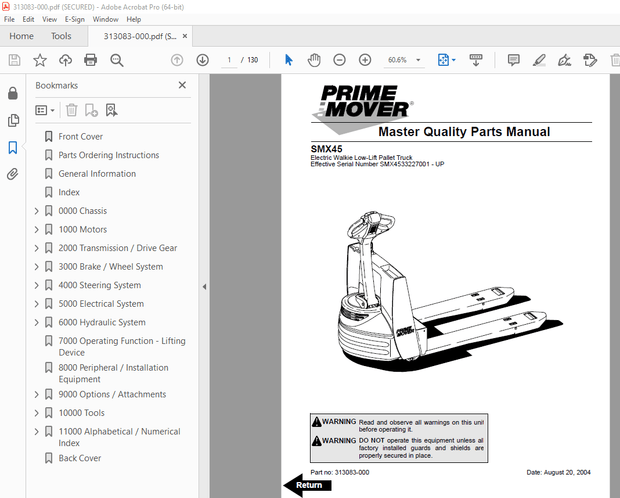
Task: Open the E-Sign menu
Action: pos(75,19)
